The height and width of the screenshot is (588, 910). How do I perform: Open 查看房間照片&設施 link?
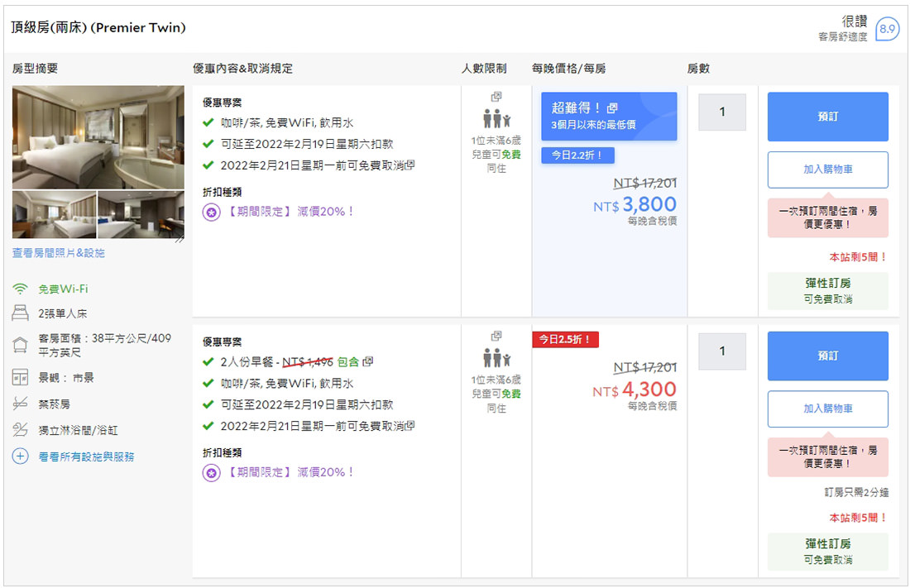(x=59, y=253)
